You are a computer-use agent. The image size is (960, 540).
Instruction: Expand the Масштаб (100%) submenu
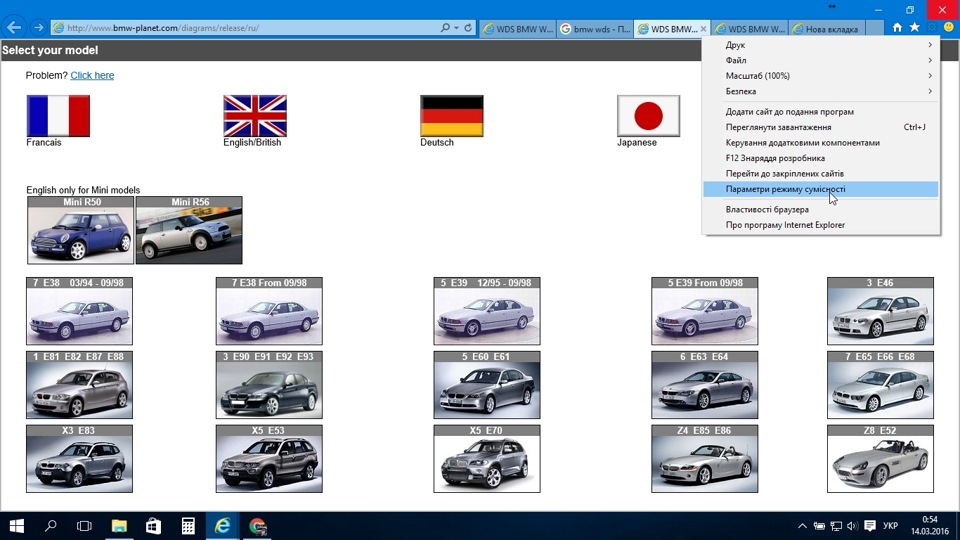pos(821,76)
